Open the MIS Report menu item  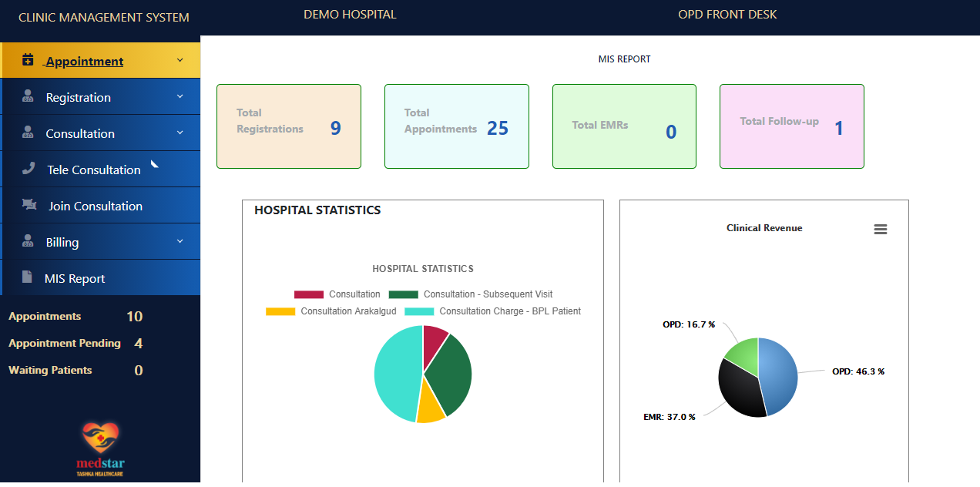(101, 278)
